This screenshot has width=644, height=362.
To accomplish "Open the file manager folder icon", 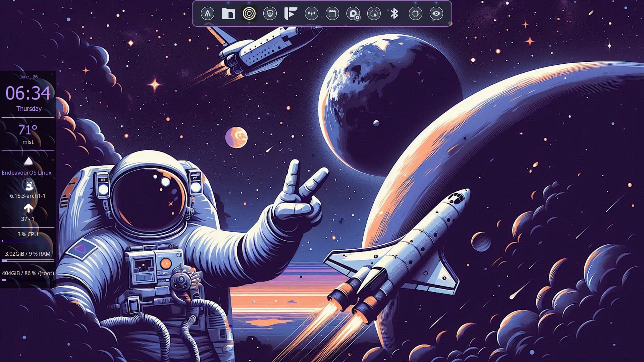I will click(228, 14).
